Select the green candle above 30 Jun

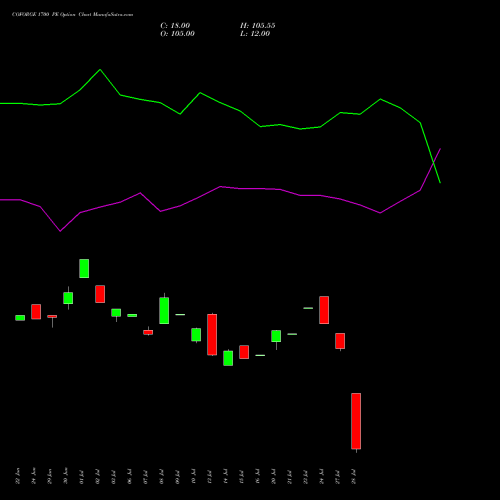[x=68, y=298]
